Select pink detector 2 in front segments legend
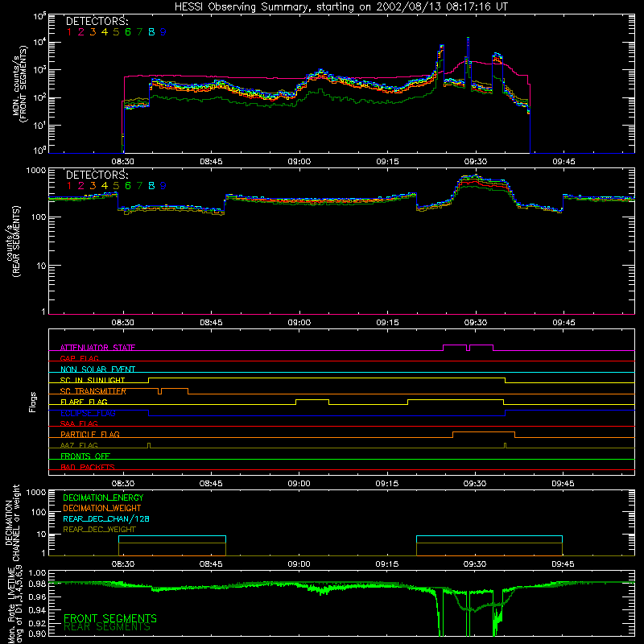 pos(81,32)
